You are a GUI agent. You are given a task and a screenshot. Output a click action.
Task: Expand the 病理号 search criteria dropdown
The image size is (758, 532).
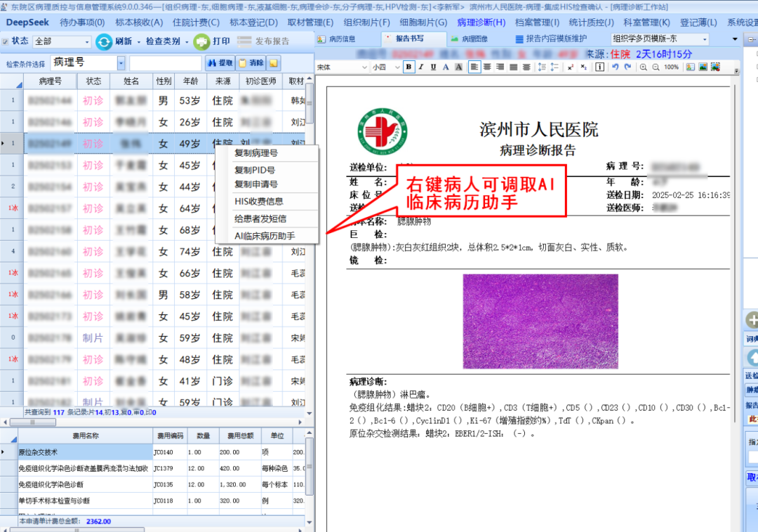(121, 62)
